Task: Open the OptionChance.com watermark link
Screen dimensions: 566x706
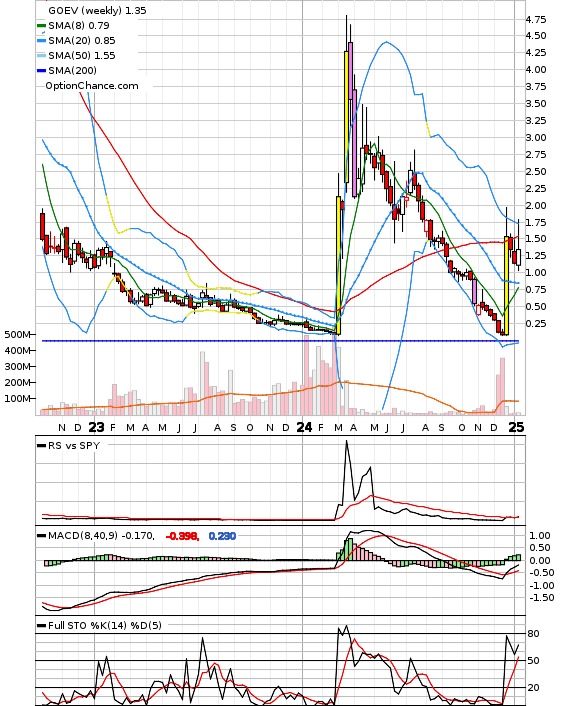Action: coord(92,86)
